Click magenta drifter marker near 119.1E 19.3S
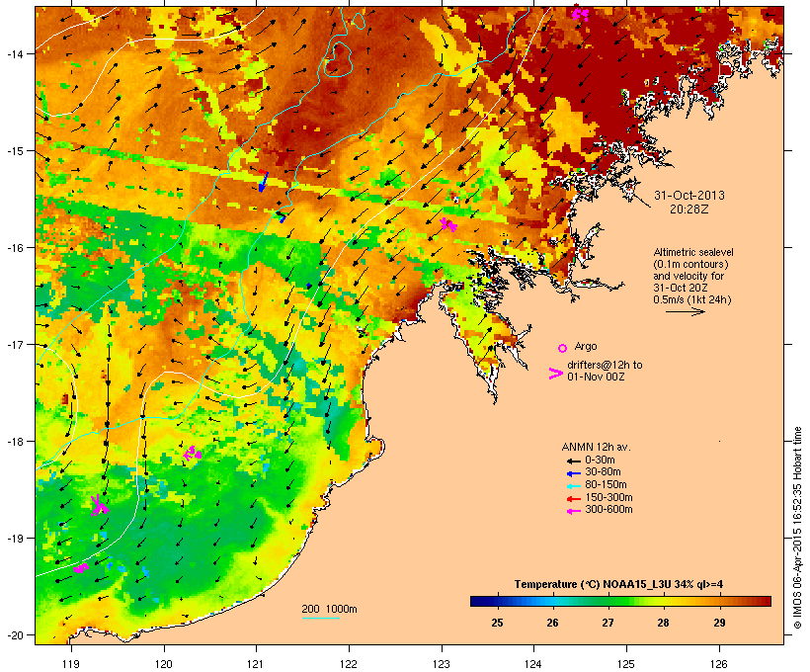The height and width of the screenshot is (672, 810). [81, 568]
